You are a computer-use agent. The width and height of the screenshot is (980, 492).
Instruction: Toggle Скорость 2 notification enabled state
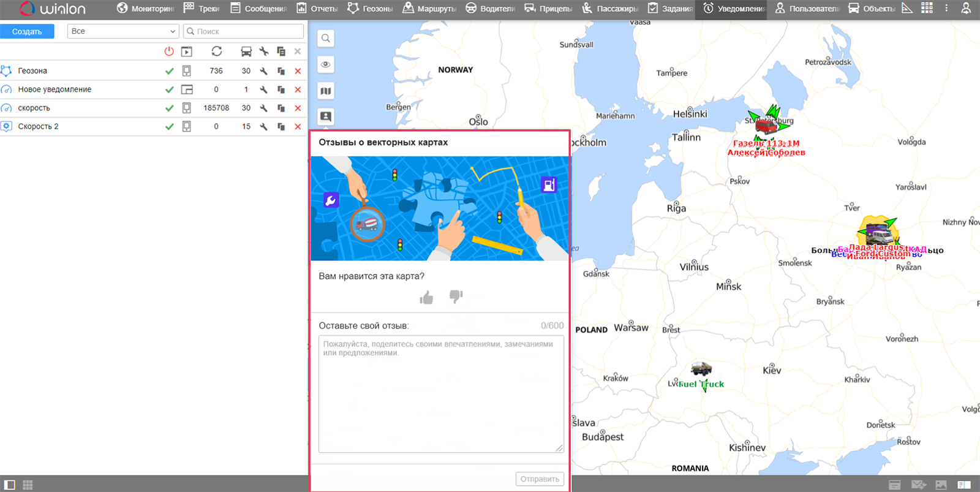click(x=170, y=126)
